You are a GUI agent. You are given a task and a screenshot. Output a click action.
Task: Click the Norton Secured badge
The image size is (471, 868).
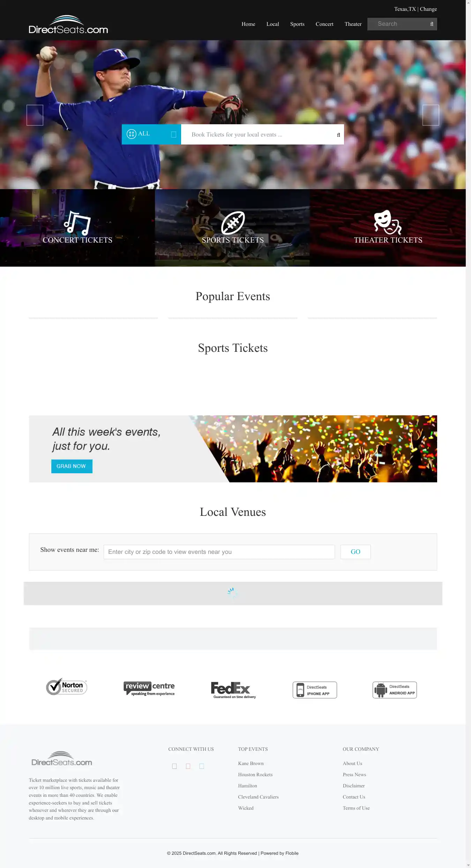[x=67, y=687]
